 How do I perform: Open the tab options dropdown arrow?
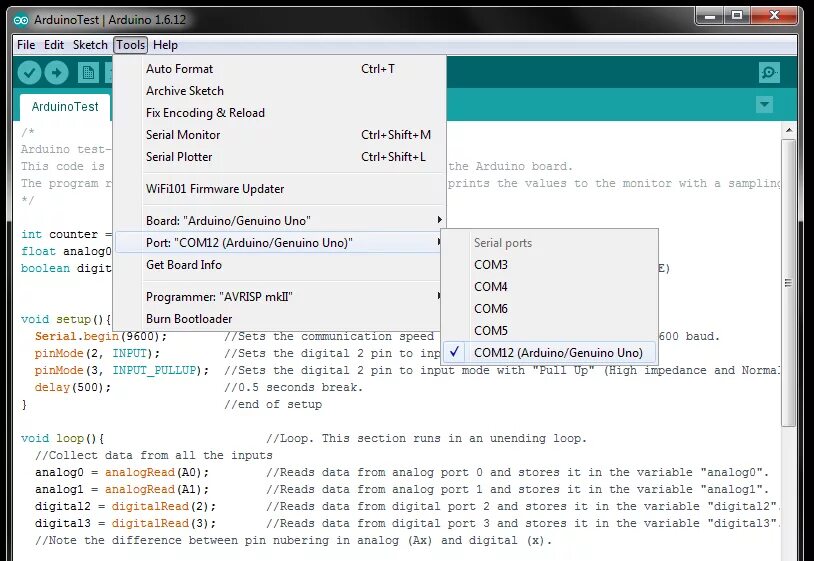pos(764,105)
